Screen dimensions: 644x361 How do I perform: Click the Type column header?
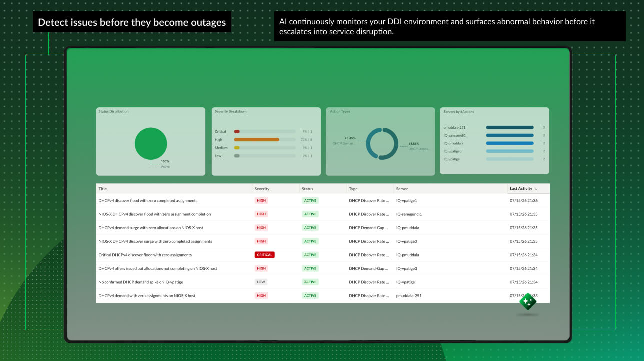[353, 189]
